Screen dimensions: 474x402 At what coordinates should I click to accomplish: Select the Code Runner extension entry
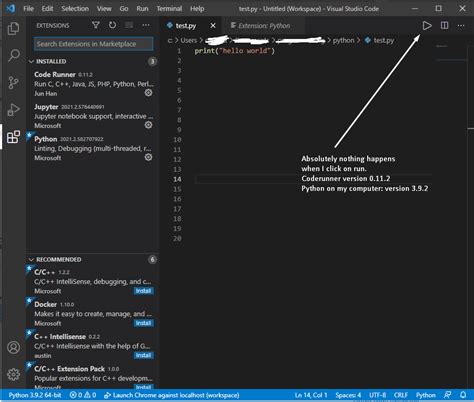93,84
